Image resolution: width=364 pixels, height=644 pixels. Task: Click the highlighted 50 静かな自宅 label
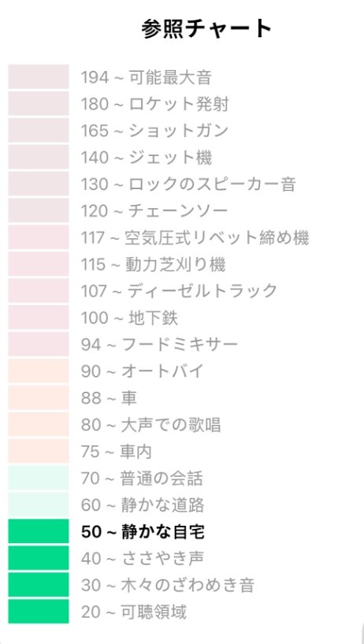point(143,531)
